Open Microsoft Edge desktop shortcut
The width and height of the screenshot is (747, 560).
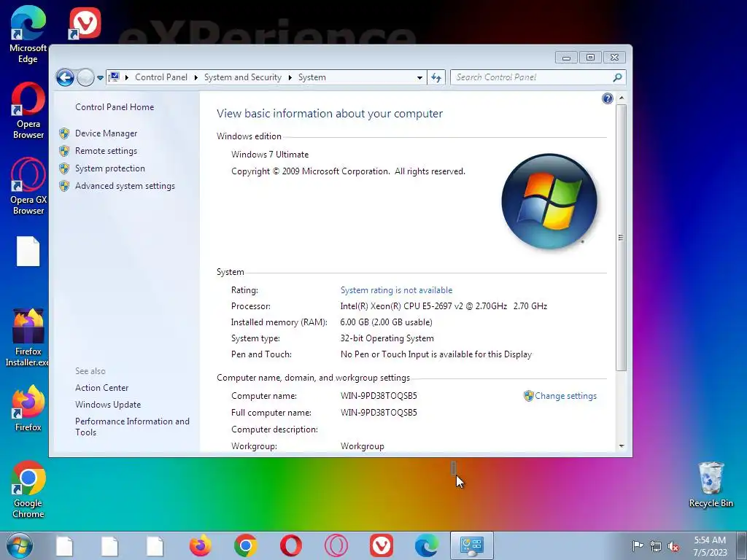pyautogui.click(x=28, y=34)
